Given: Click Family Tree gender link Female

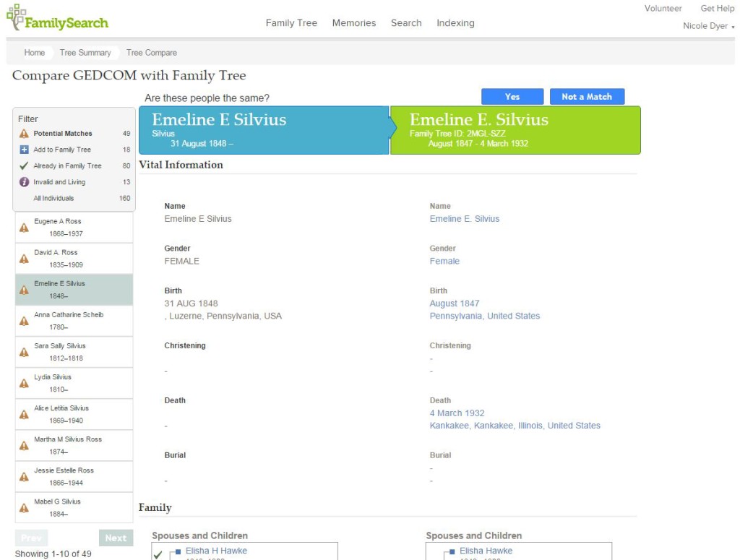Looking at the screenshot, I should pos(444,261).
